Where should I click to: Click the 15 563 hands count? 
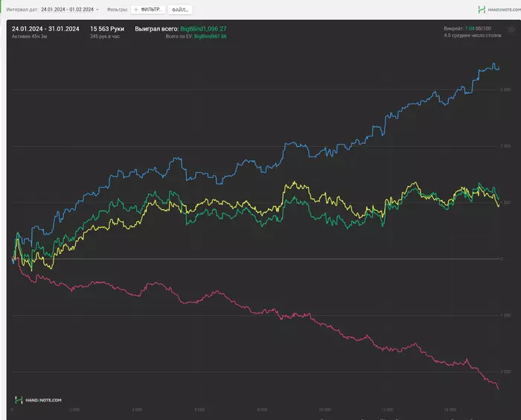pyautogui.click(x=107, y=28)
